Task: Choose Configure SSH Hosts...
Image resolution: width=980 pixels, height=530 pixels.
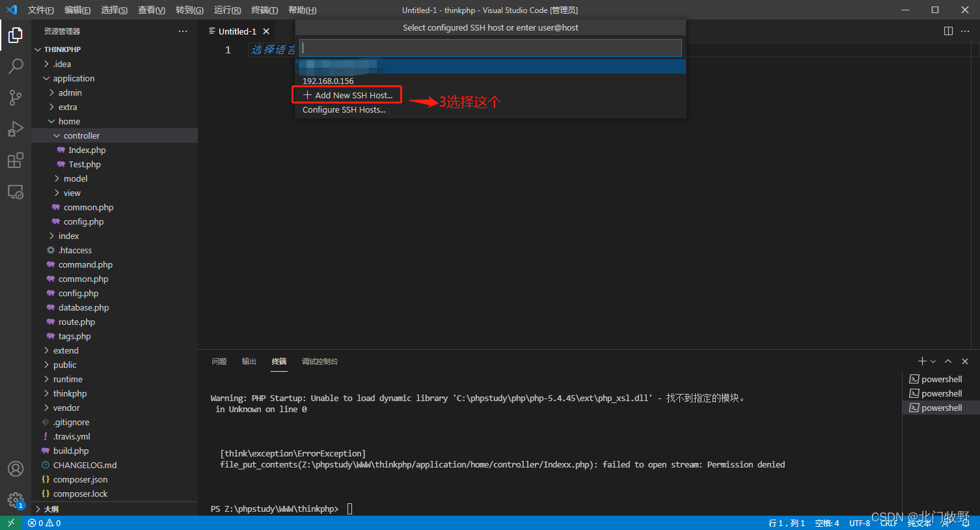Action: click(491, 109)
